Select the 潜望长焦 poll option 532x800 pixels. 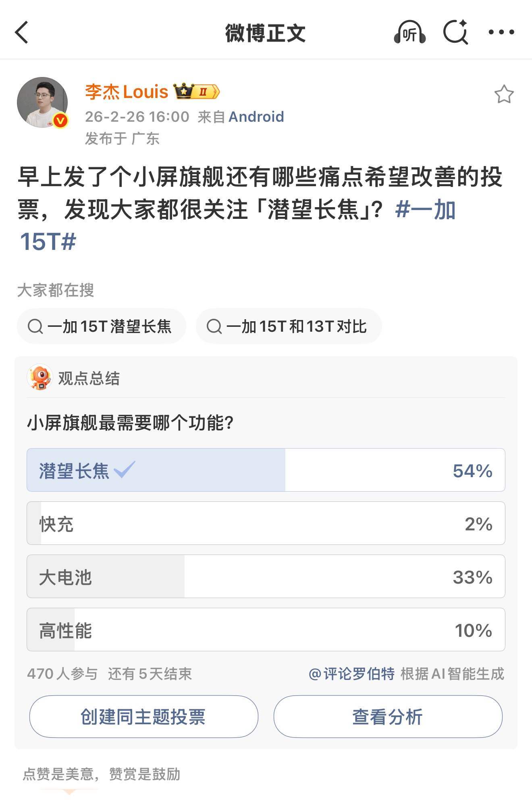[x=266, y=470]
